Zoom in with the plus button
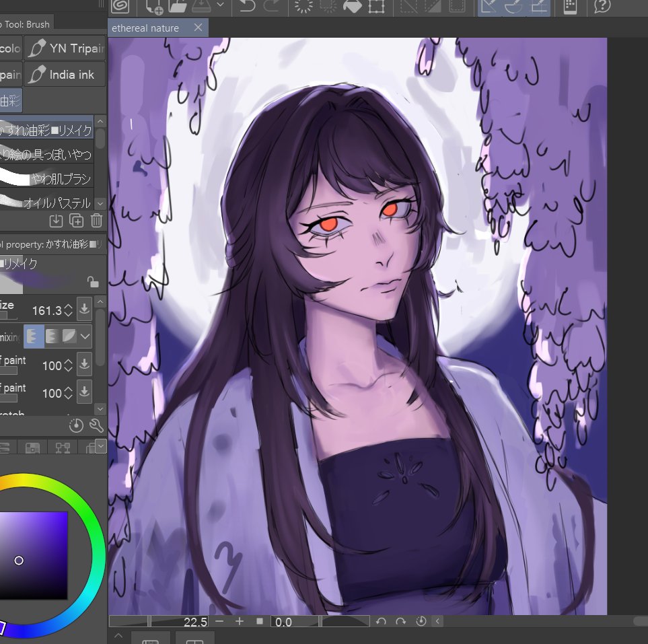 pyautogui.click(x=240, y=621)
